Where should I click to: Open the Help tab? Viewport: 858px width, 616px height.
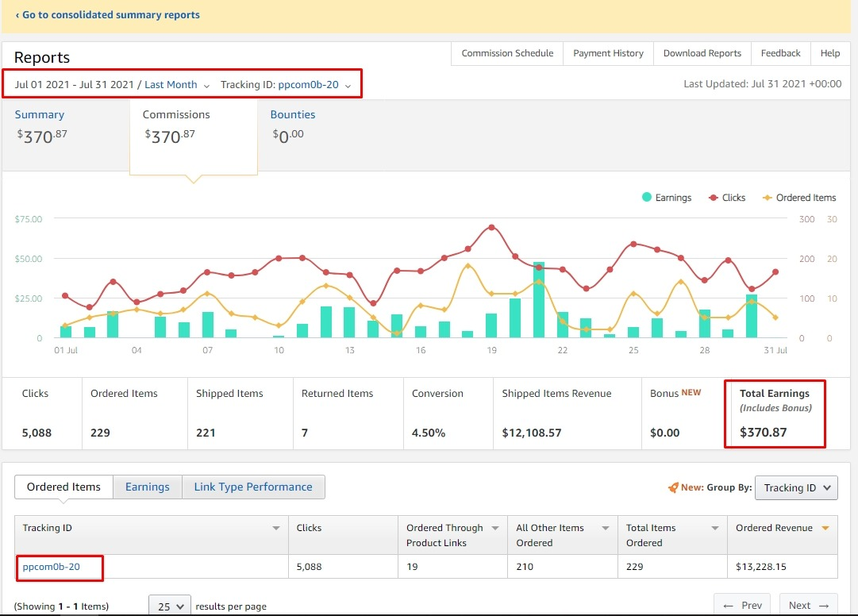click(x=829, y=53)
